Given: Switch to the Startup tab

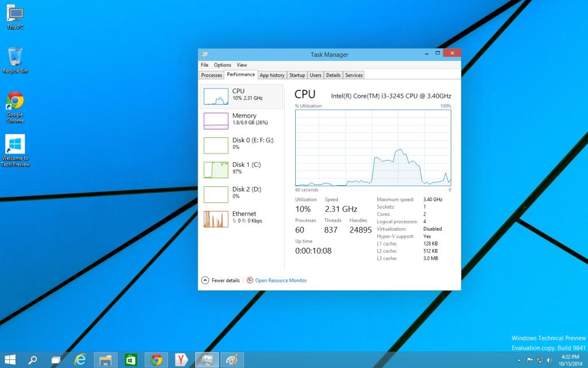Looking at the screenshot, I should [297, 75].
